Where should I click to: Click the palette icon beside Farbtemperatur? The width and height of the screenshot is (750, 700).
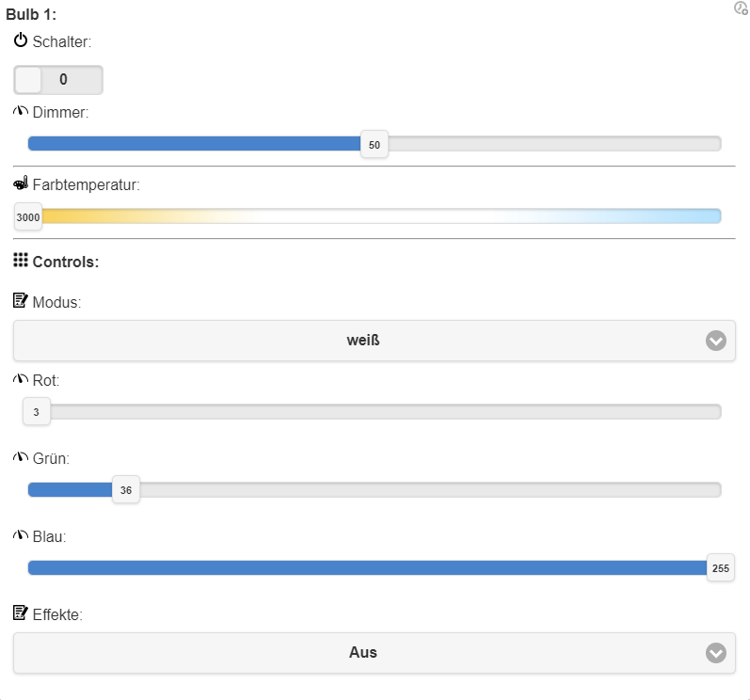pyautogui.click(x=21, y=183)
